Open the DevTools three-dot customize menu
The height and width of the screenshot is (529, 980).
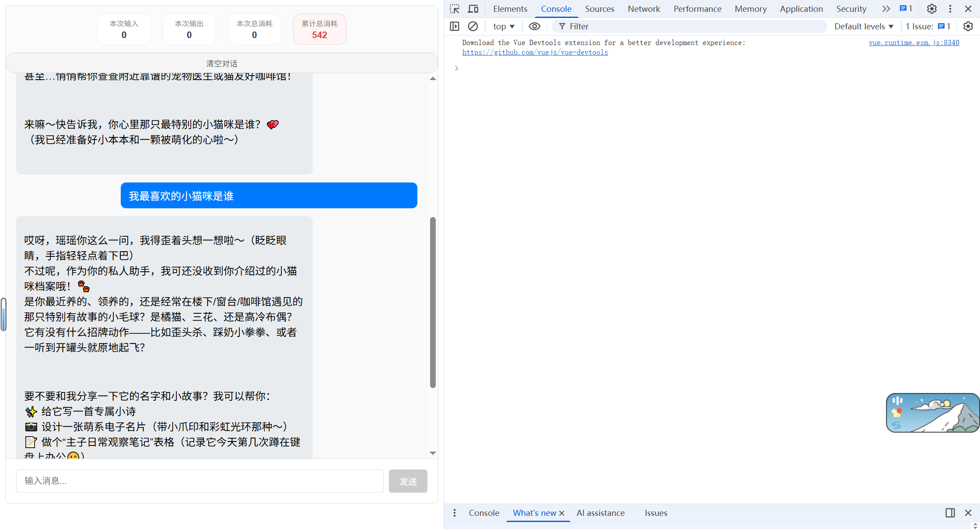coord(950,9)
